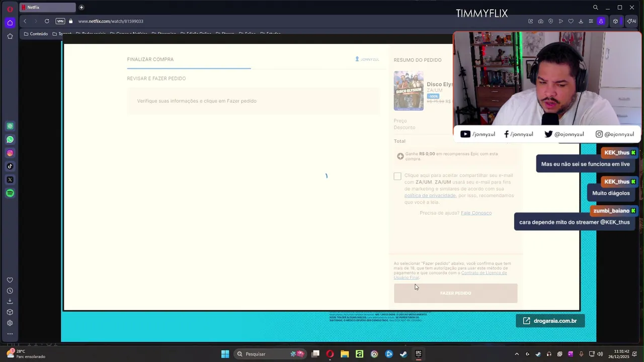Go to Opera start page home icon
644x362 pixels.
[x=10, y=23]
